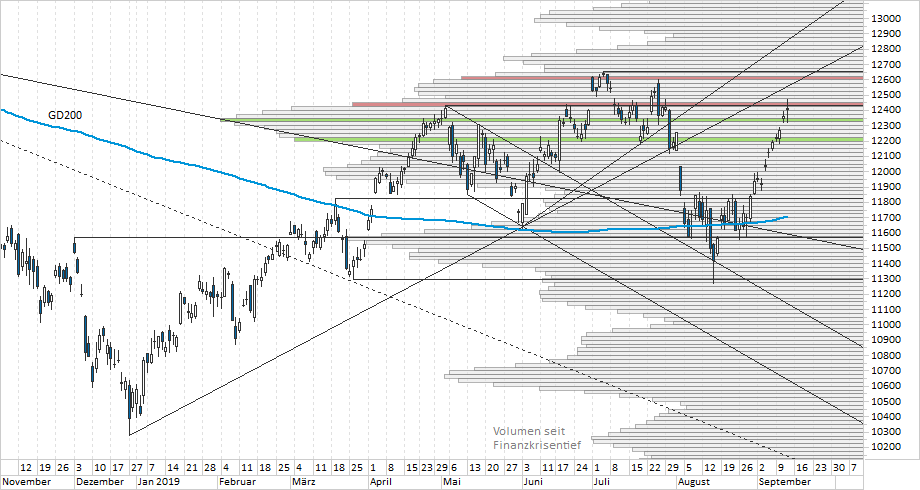Select the upper red resistance band near 12600
The width and height of the screenshot is (920, 490).
click(660, 77)
